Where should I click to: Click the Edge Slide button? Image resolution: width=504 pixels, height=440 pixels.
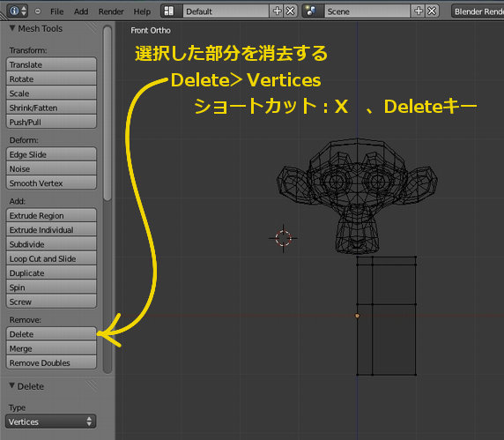click(x=51, y=154)
